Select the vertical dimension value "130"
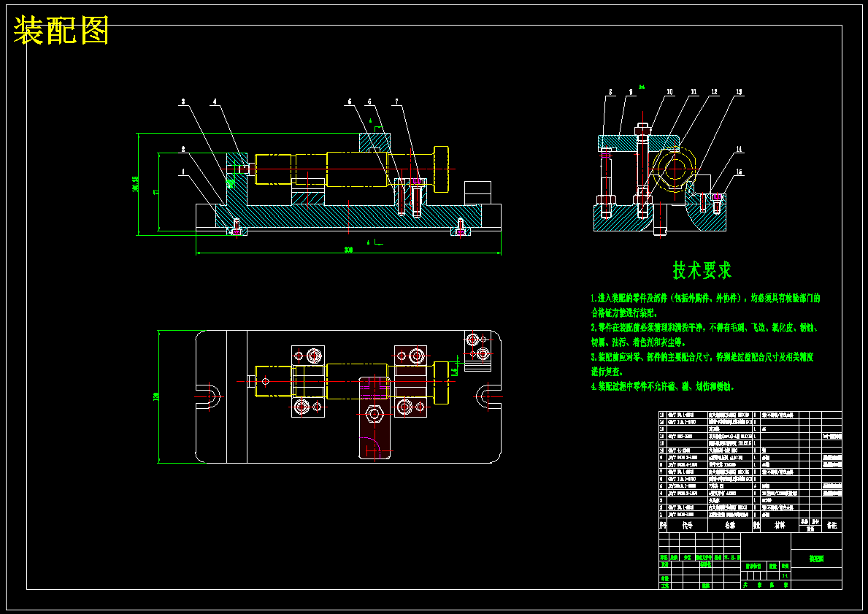The width and height of the screenshot is (868, 614). point(156,396)
